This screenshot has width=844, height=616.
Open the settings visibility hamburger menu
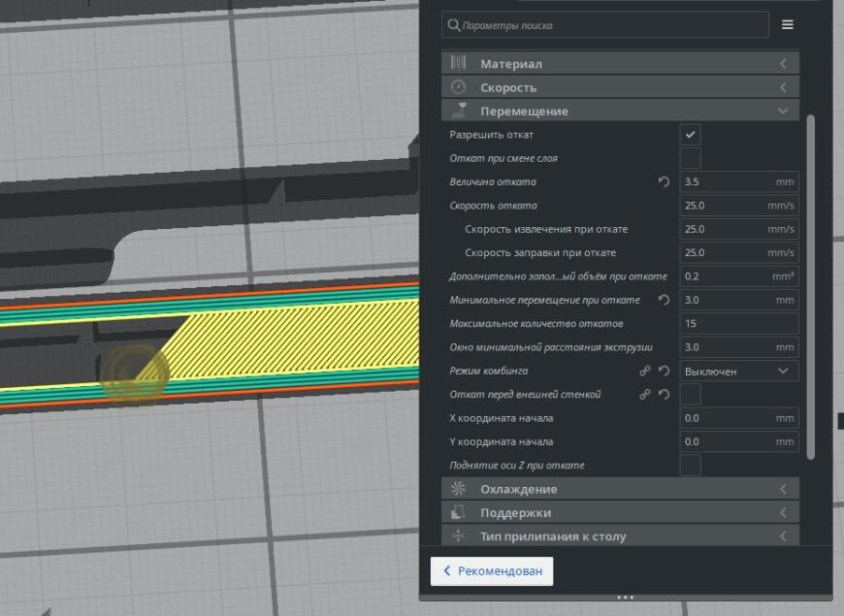tap(787, 25)
